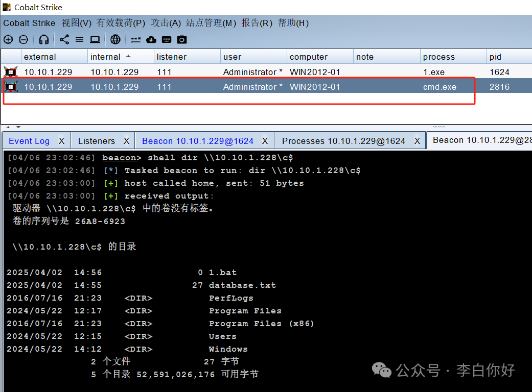Click WIN2012-01 in the cmd.exe row
The height and width of the screenshot is (392, 532).
[315, 87]
